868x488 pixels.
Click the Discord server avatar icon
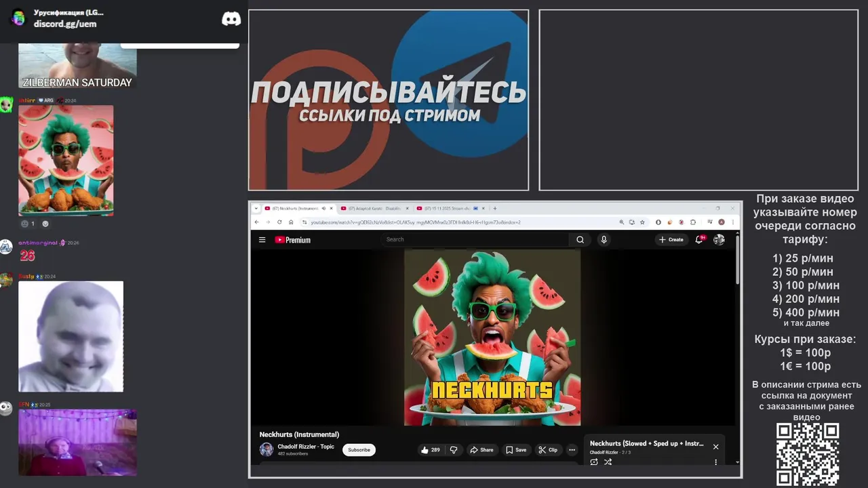pos(19,18)
